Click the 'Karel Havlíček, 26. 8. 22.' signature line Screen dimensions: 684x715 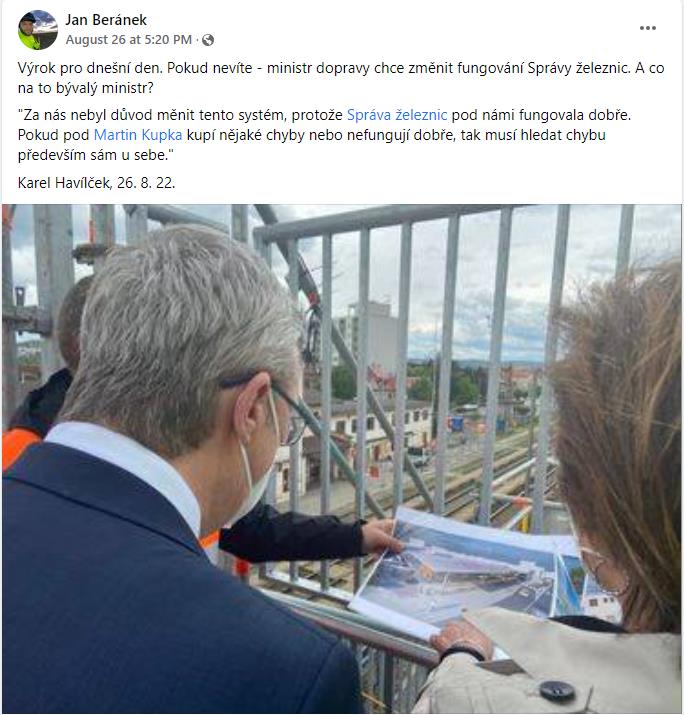coord(96,183)
